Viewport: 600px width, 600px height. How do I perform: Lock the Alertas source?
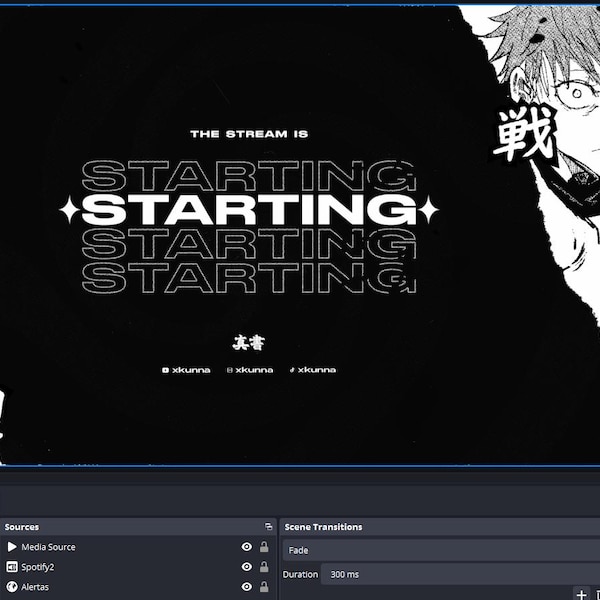coord(264,586)
